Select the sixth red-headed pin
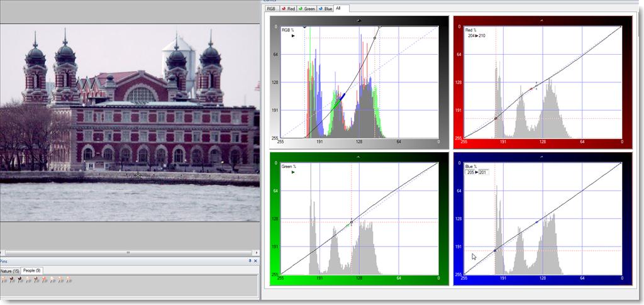Screen dimensions: 644x305 (x=45, y=280)
